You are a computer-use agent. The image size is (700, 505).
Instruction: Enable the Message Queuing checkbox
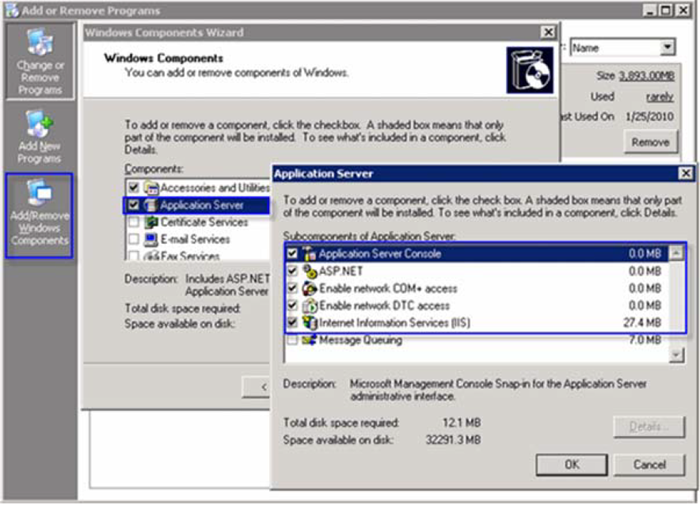[x=292, y=341]
